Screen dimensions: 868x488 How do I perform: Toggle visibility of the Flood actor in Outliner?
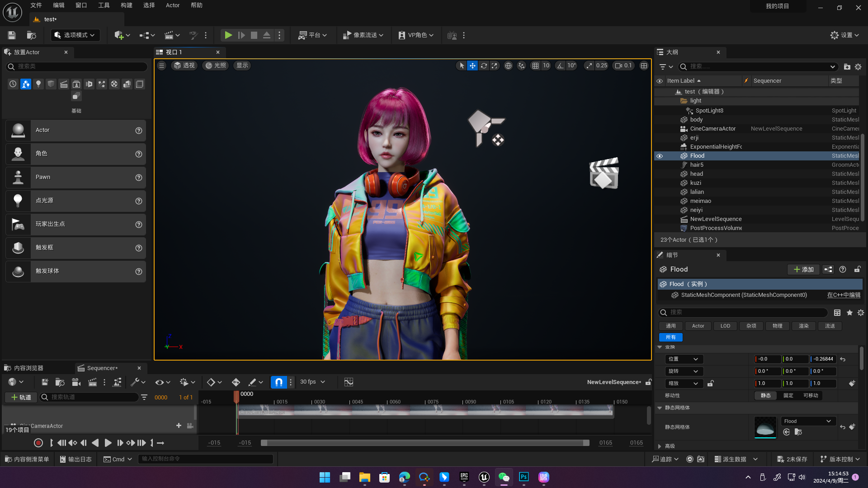click(x=660, y=155)
